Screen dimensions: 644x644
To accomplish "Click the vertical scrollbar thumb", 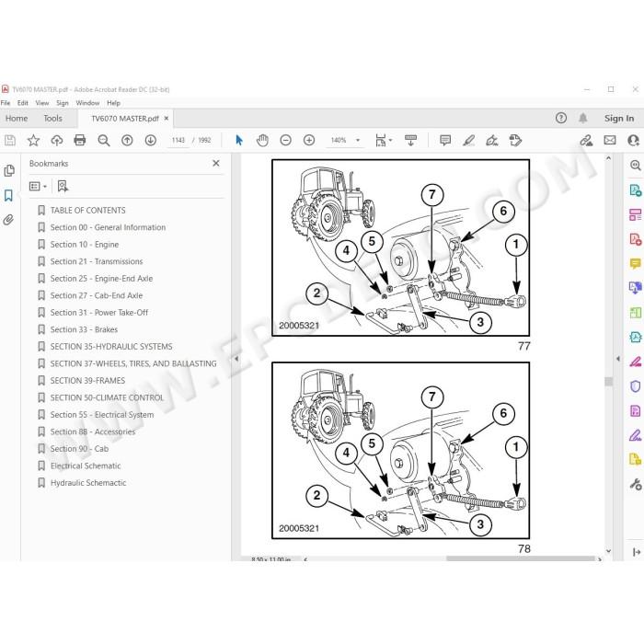I will click(x=609, y=382).
